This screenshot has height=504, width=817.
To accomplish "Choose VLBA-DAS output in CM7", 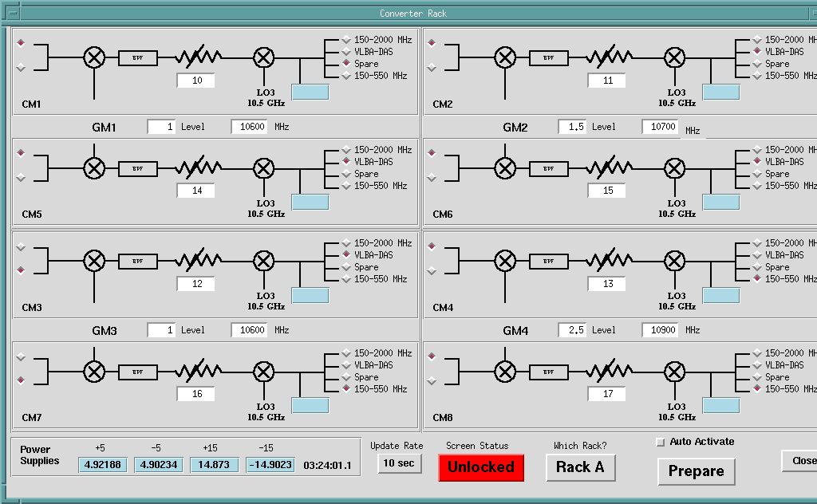I will [346, 365].
